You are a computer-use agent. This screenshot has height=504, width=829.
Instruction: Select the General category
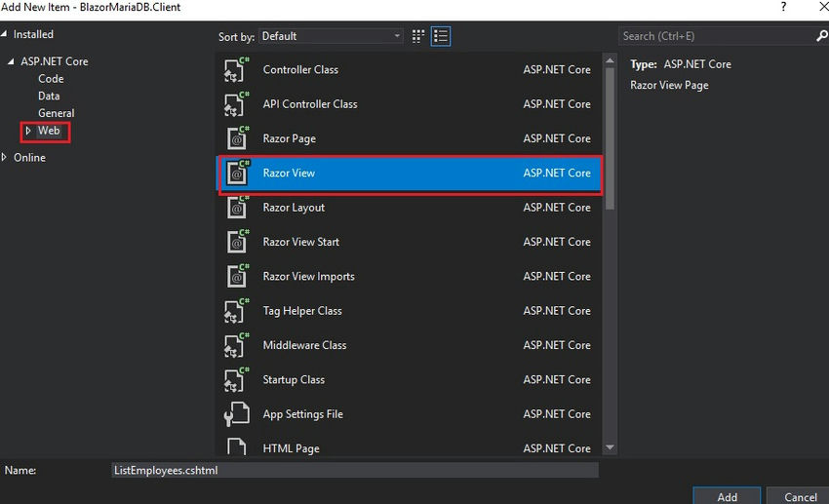click(57, 113)
